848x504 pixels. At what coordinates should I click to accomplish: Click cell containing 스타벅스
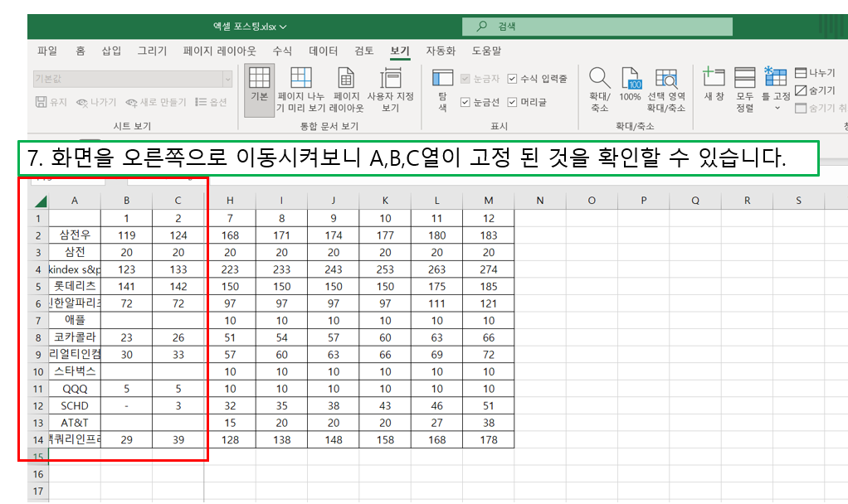(x=75, y=371)
